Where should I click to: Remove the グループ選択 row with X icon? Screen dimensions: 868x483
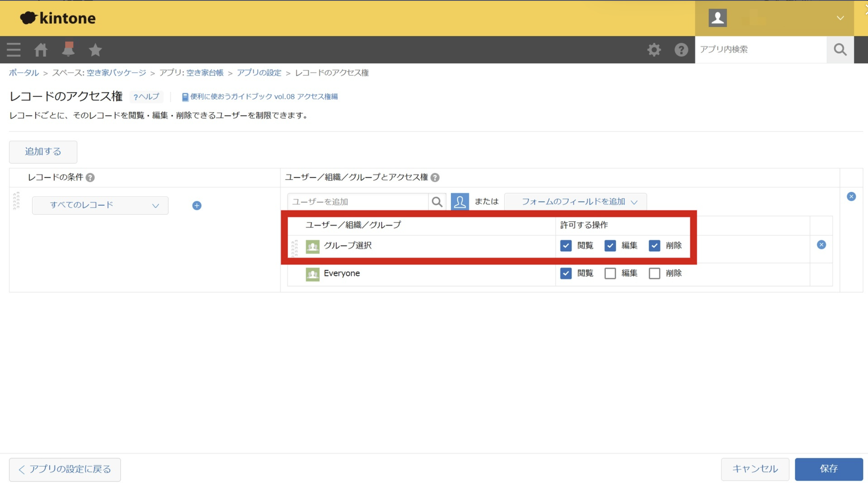821,245
